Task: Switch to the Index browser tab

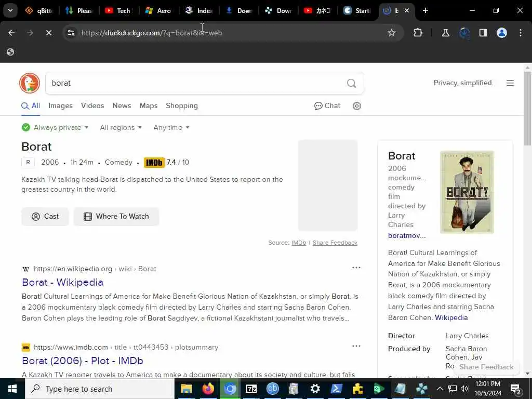Action: click(x=199, y=10)
